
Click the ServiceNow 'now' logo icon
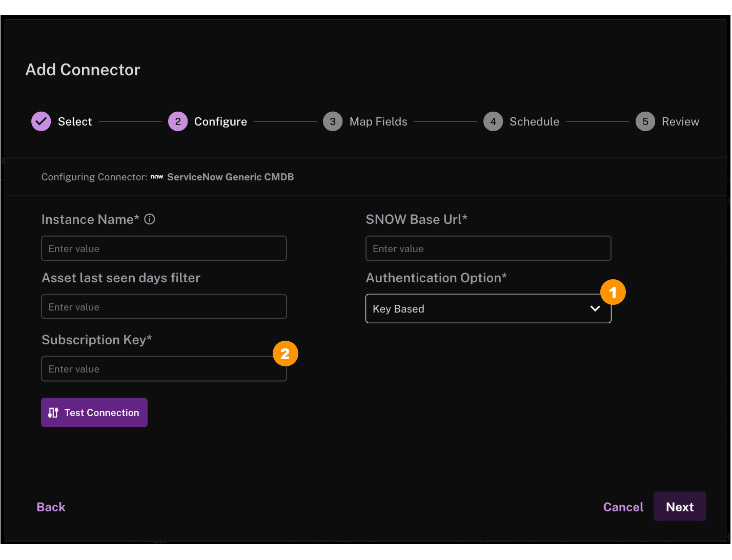click(157, 177)
